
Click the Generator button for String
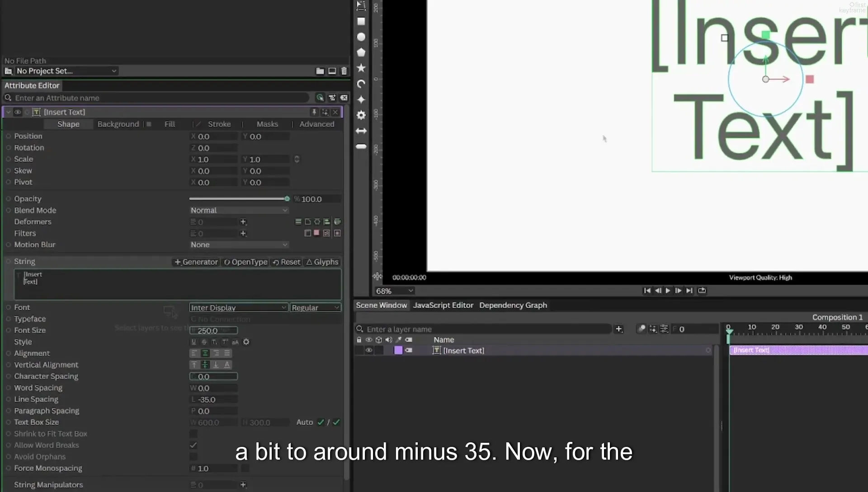tap(196, 262)
